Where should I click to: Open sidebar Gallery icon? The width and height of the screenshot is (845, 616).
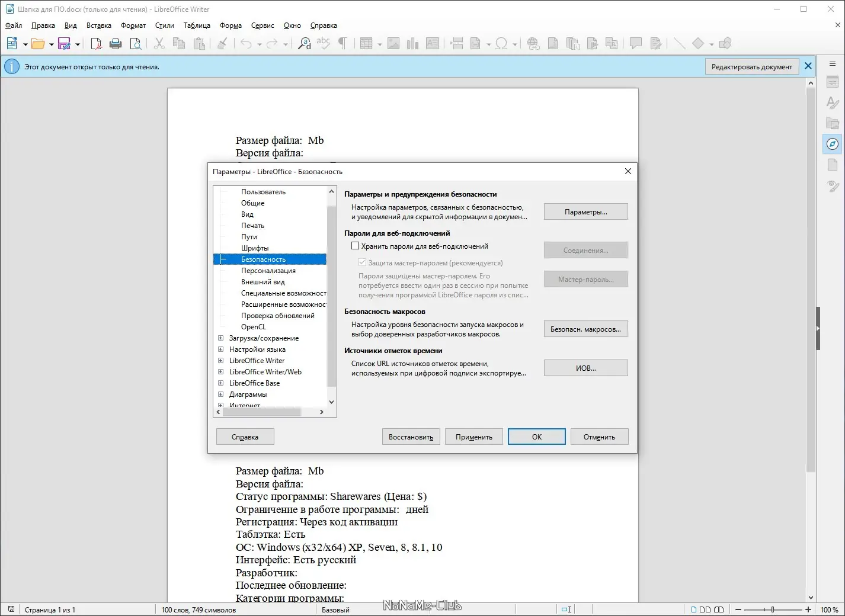[x=833, y=123]
